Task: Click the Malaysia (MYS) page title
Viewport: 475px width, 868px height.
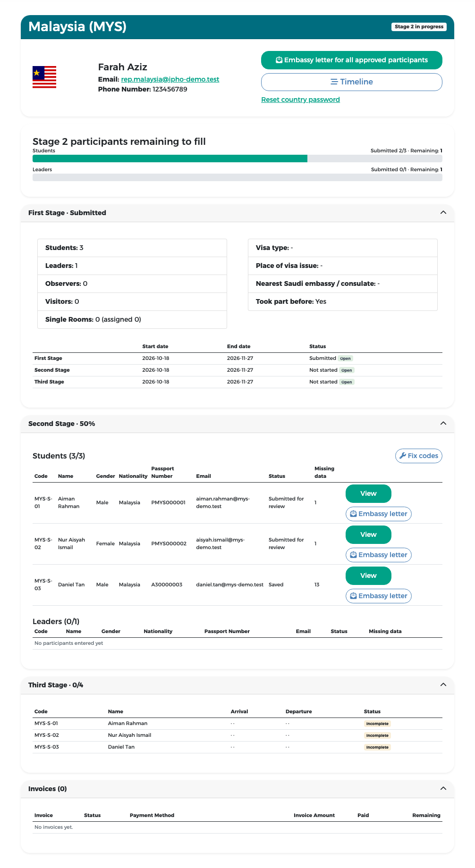Action: click(77, 26)
